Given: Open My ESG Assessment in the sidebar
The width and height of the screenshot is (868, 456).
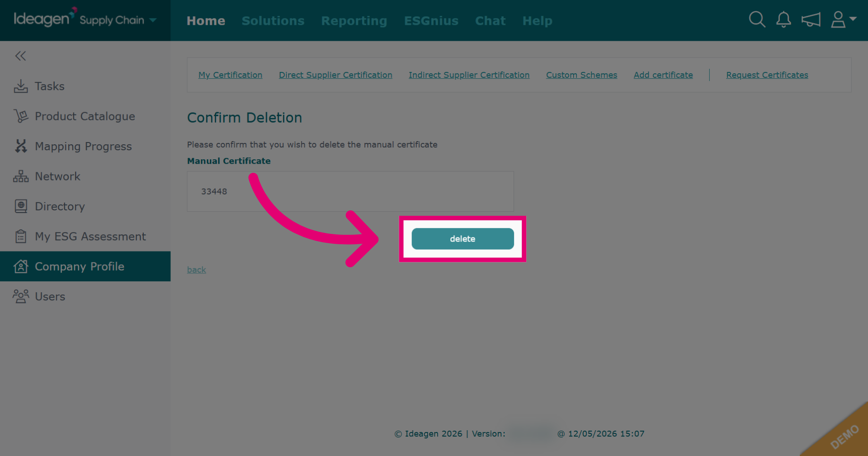Looking at the screenshot, I should tap(85, 236).
